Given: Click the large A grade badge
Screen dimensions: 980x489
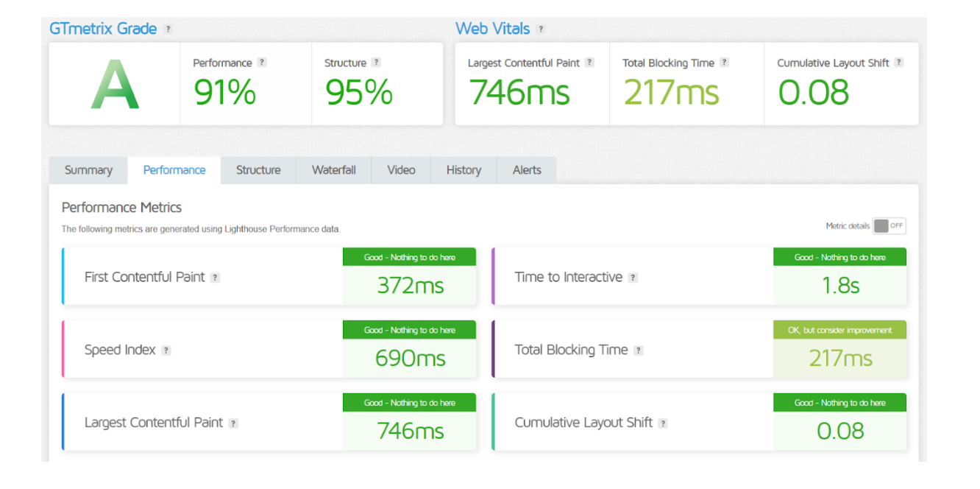Looking at the screenshot, I should coord(115,84).
